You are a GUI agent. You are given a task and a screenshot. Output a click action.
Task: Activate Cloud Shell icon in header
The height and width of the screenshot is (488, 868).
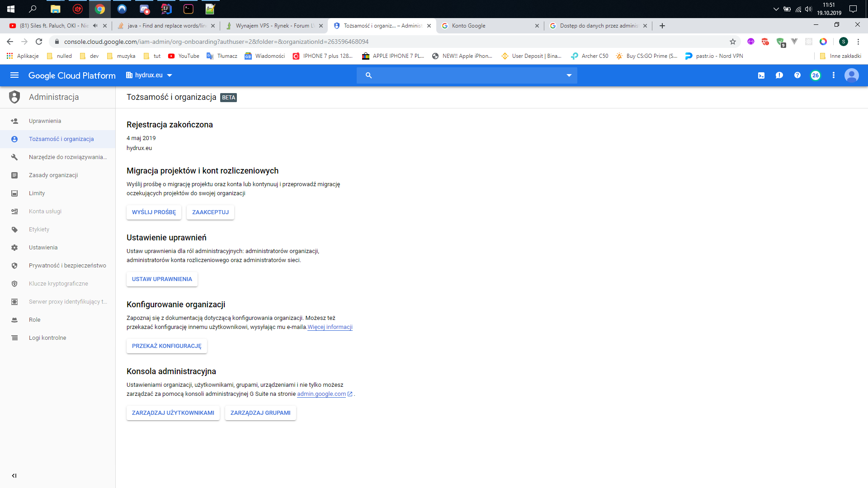761,75
